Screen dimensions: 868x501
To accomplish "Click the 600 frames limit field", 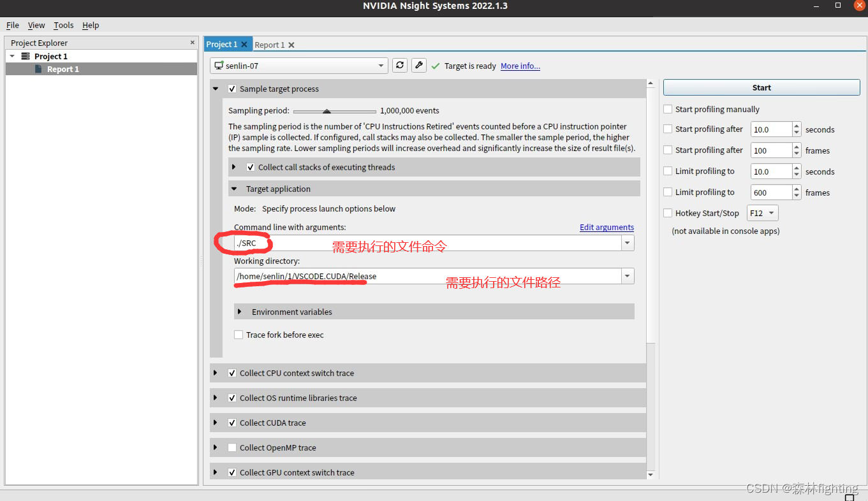I will tap(771, 192).
